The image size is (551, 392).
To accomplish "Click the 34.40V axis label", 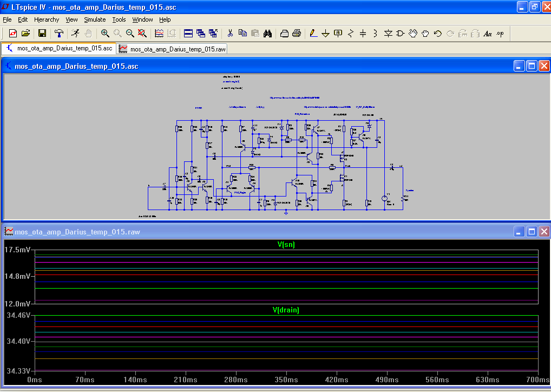I will coord(18,341).
